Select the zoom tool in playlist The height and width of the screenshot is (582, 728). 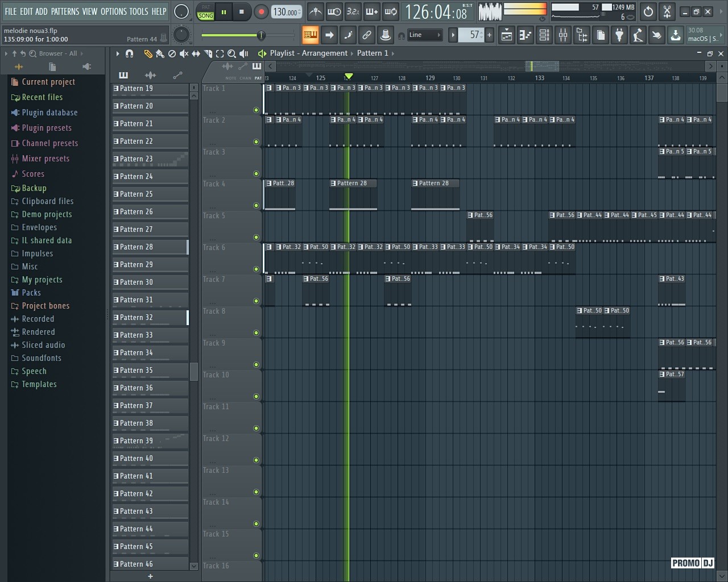[x=231, y=53]
